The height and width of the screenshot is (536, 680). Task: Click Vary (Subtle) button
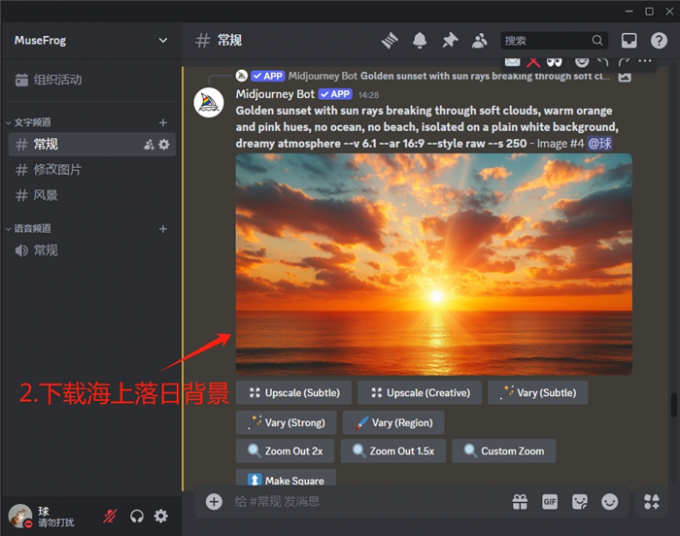pos(538,393)
